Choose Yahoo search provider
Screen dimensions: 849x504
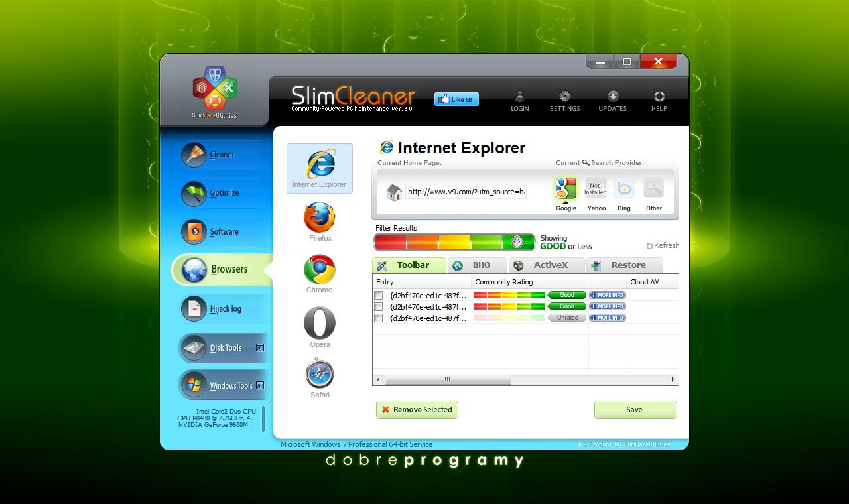(x=596, y=194)
